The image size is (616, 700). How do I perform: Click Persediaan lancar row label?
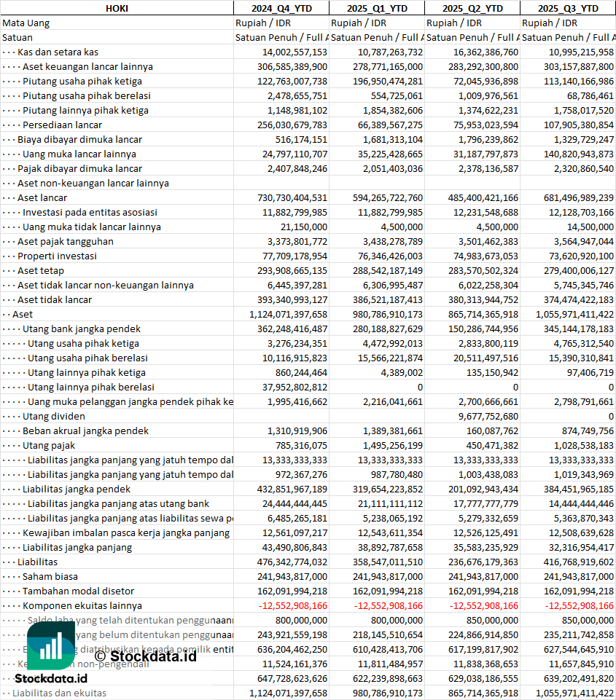click(62, 125)
